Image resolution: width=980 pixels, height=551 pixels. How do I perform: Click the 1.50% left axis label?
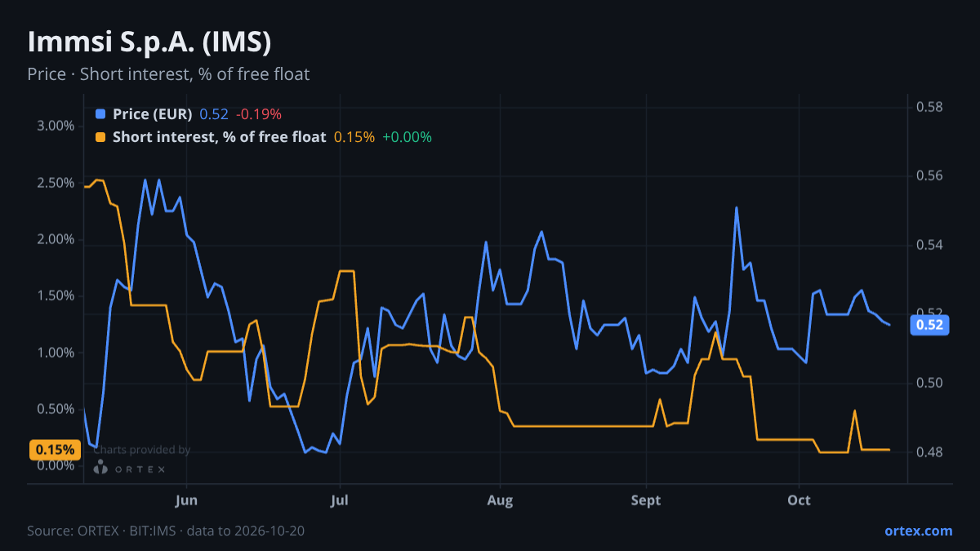point(56,295)
